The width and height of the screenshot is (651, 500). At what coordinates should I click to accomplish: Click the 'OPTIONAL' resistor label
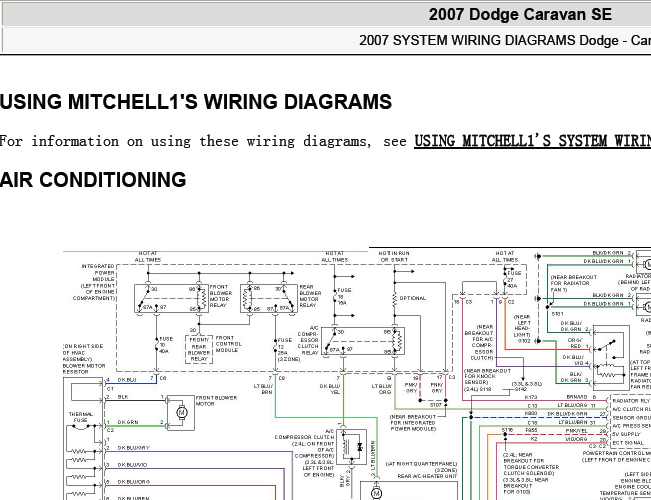(x=413, y=298)
